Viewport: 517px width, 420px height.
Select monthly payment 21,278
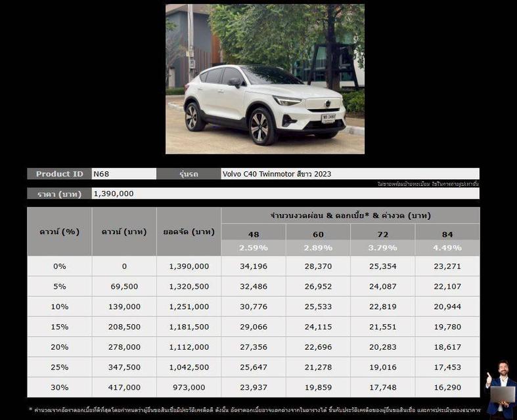(x=318, y=367)
